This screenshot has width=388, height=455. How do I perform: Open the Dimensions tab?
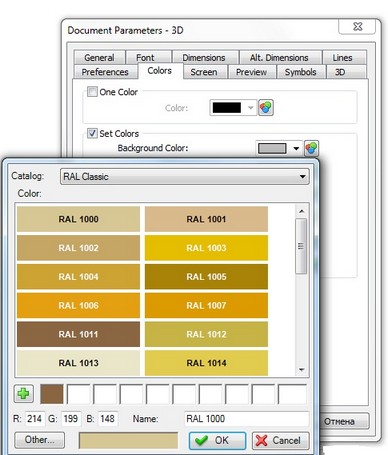click(x=204, y=58)
